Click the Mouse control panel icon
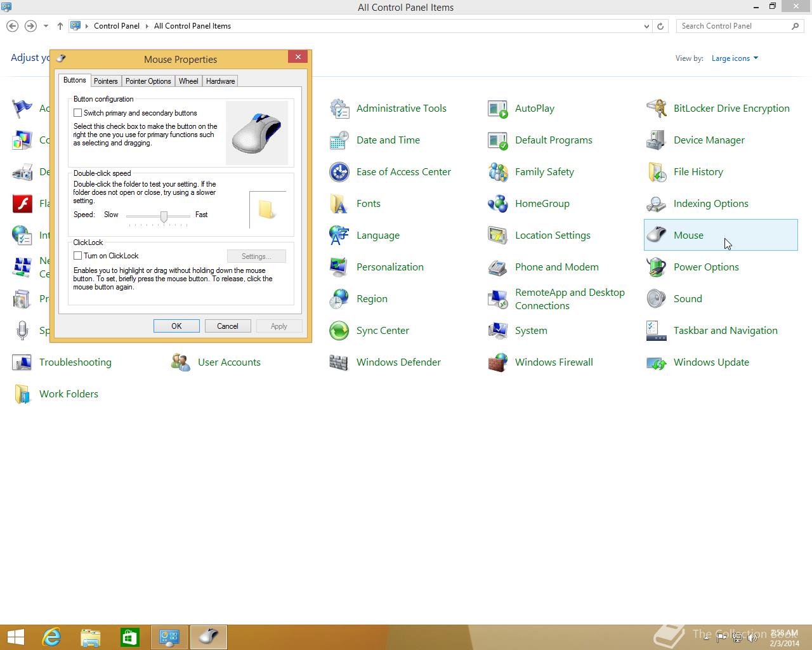This screenshot has width=812, height=650. tap(657, 235)
